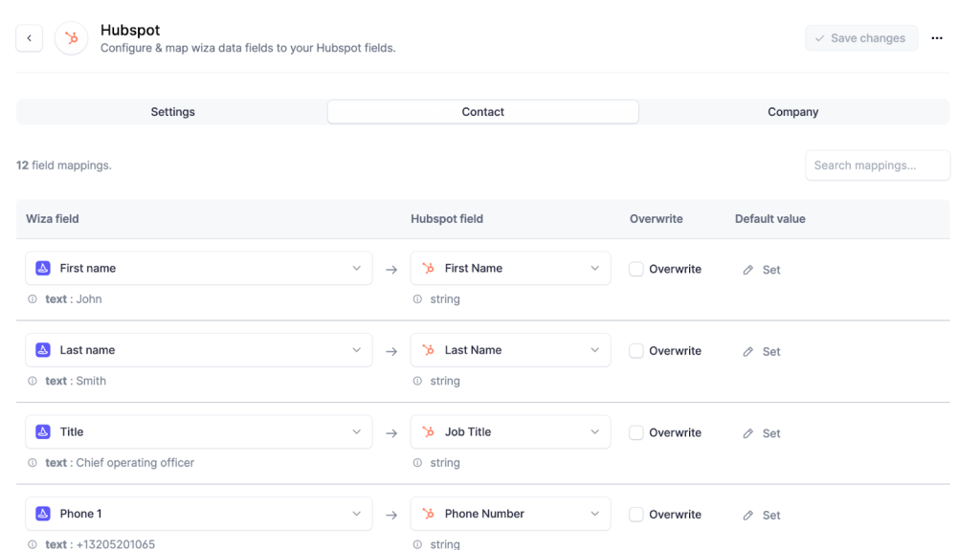This screenshot has width=980, height=550.
Task: Set default value for Last name row
Action: pos(762,351)
